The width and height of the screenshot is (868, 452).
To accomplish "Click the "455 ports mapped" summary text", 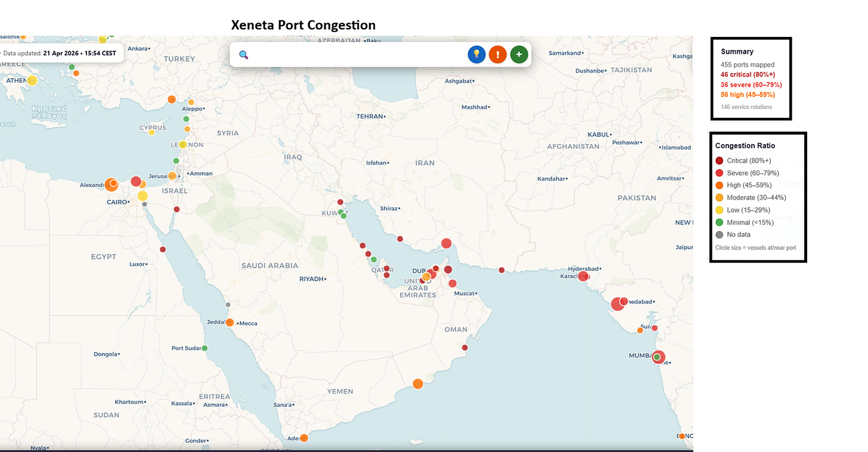I will [748, 65].
